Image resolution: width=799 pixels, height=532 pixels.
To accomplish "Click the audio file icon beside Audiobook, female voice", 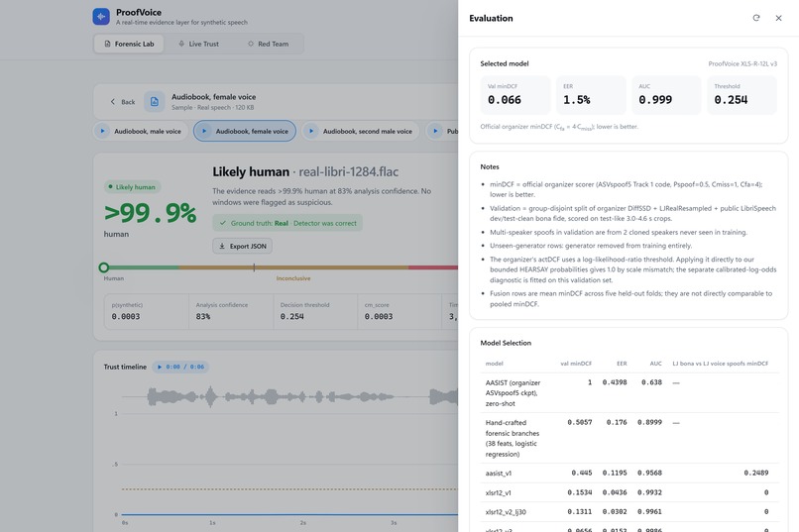I will pos(154,102).
